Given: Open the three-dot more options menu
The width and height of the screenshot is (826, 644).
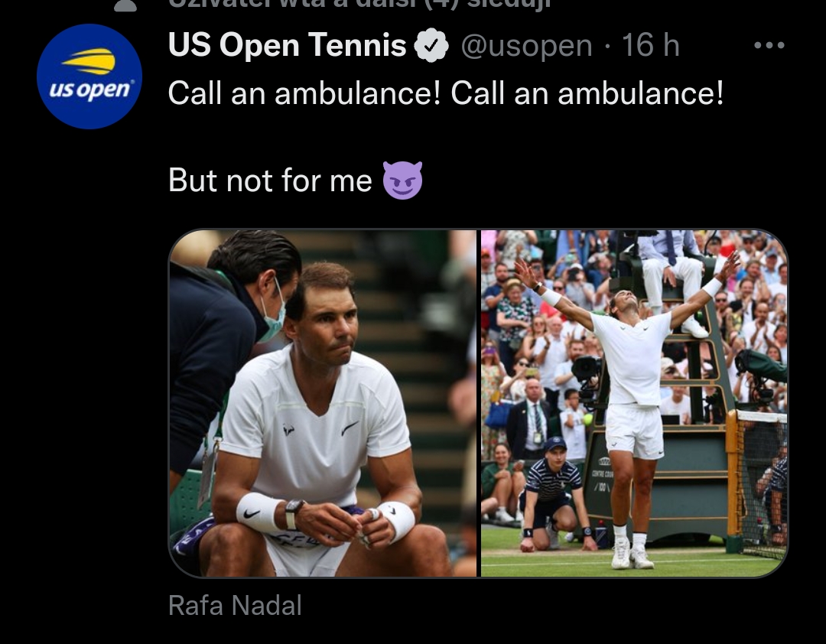Looking at the screenshot, I should point(769,45).
